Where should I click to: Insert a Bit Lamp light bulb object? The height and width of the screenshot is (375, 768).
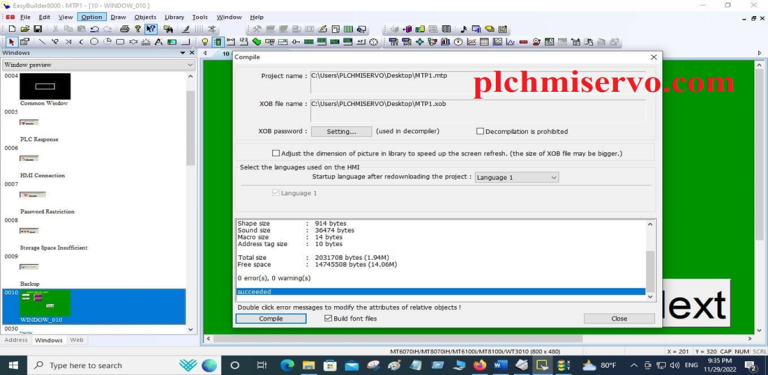205,42
